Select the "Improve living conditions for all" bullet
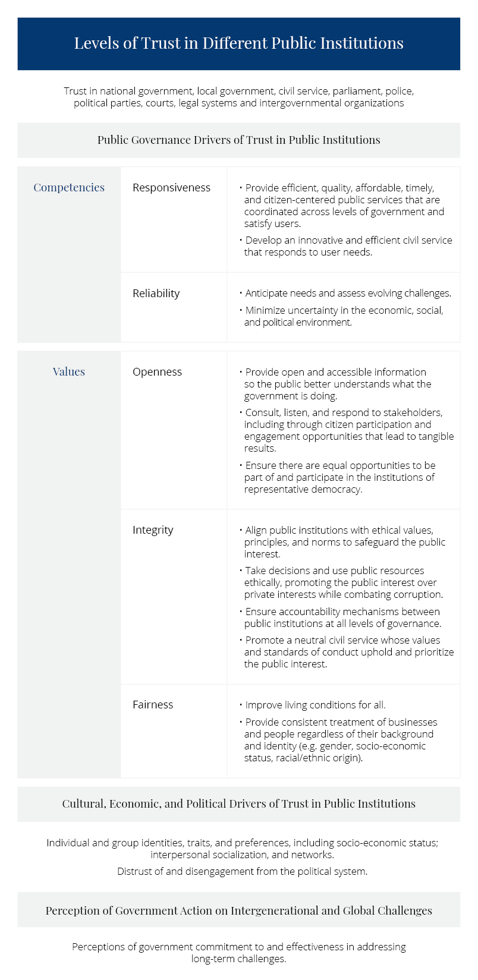The image size is (478, 980). click(315, 705)
